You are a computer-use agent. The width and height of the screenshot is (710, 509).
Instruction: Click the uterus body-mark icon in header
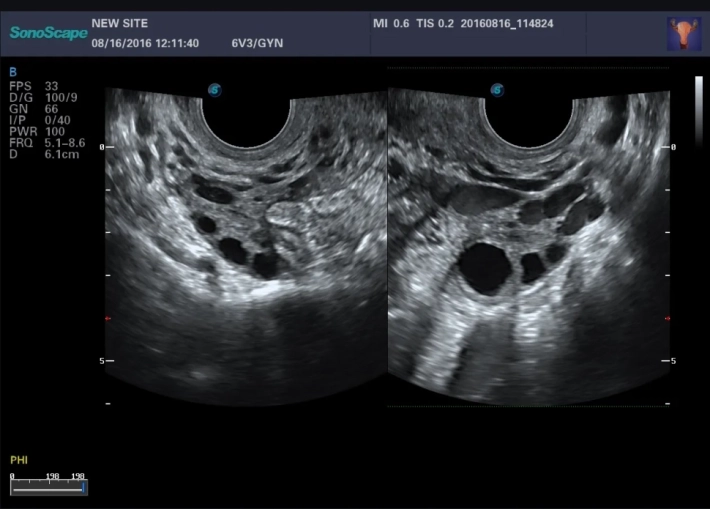tap(683, 34)
